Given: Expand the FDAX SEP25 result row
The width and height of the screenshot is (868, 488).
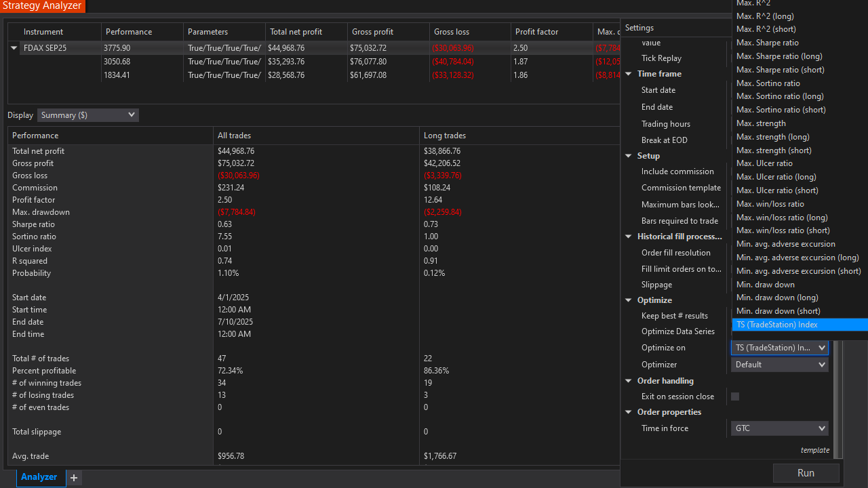Looking at the screenshot, I should 14,47.
